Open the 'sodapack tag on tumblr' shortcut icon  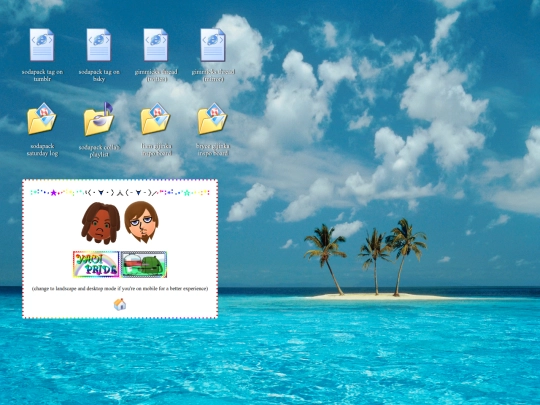(x=42, y=45)
